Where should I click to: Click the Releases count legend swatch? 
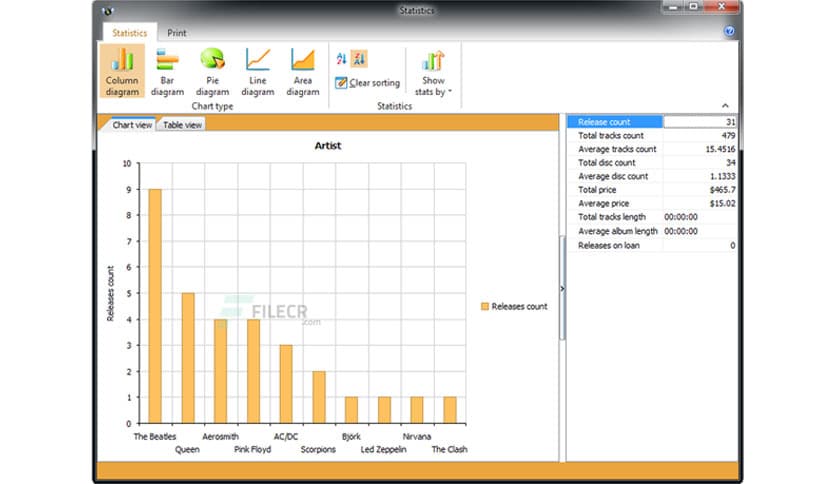[485, 306]
